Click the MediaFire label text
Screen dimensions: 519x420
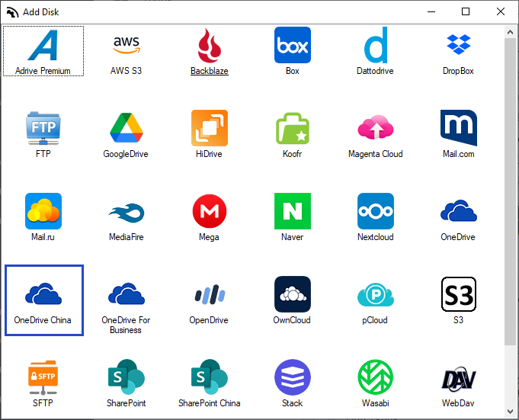tap(126, 237)
